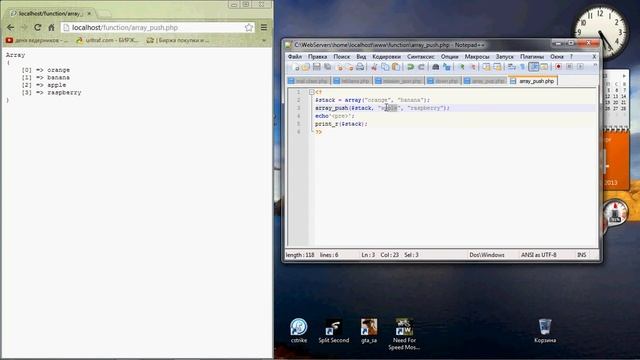Open the Поиск menu
Screen dimensions: 640x360
[x=342, y=57]
